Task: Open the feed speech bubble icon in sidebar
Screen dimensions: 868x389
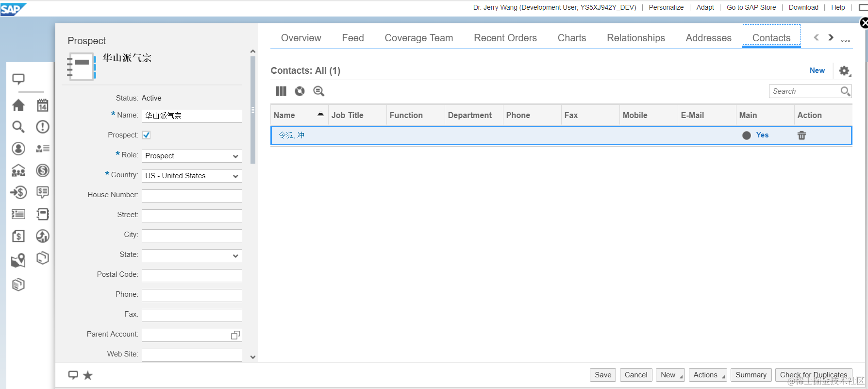Action: [18, 79]
